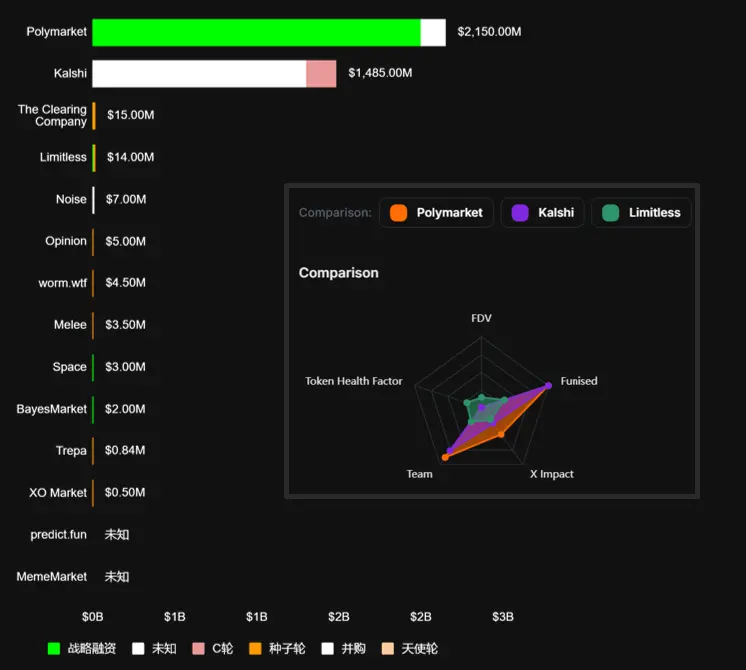Click the orange 种子轮 legend item
Viewport: 746px width, 670px height.
click(x=276, y=649)
